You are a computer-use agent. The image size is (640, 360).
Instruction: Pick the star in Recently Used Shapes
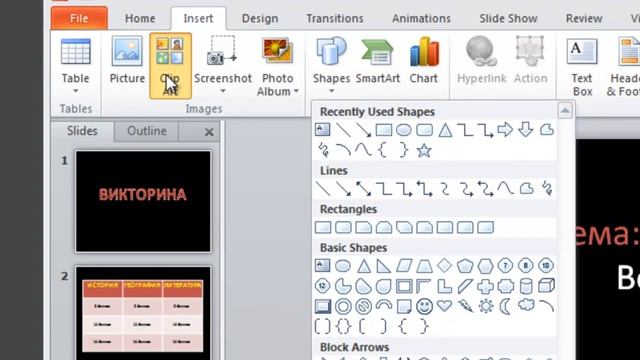click(x=424, y=151)
